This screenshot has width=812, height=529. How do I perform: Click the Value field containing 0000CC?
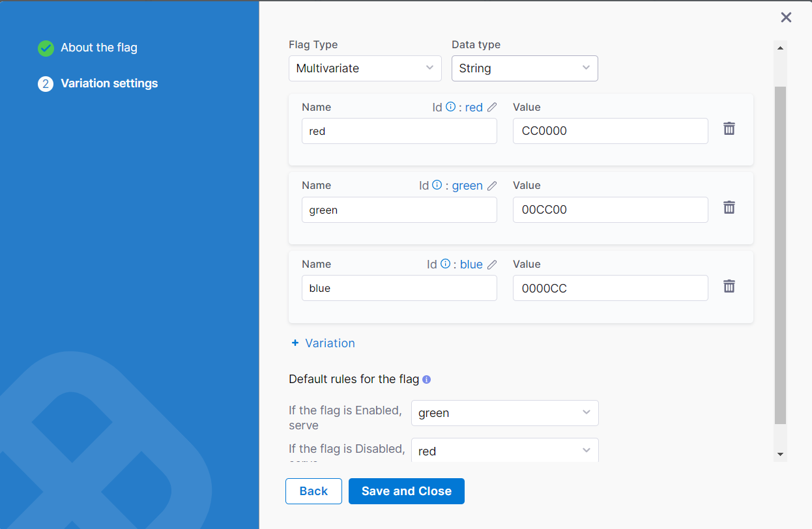pyautogui.click(x=611, y=288)
